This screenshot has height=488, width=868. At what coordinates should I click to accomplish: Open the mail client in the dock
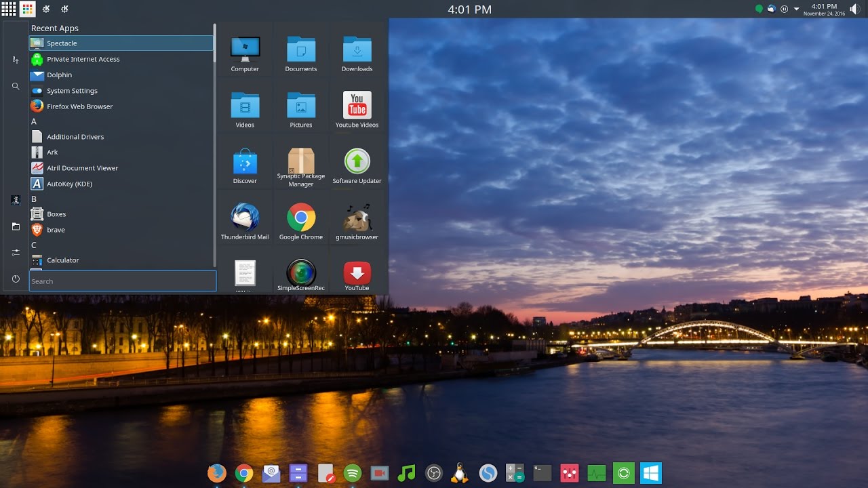click(x=271, y=472)
